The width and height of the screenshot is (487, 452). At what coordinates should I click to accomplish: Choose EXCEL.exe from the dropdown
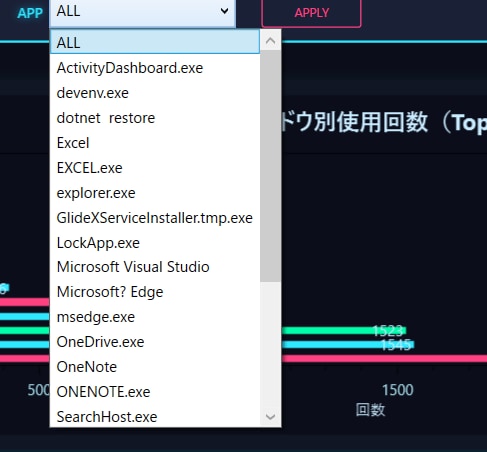pos(155,168)
